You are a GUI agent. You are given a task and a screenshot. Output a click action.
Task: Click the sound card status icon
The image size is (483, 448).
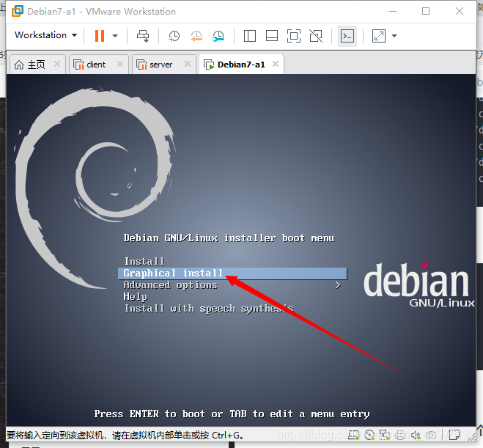416,435
